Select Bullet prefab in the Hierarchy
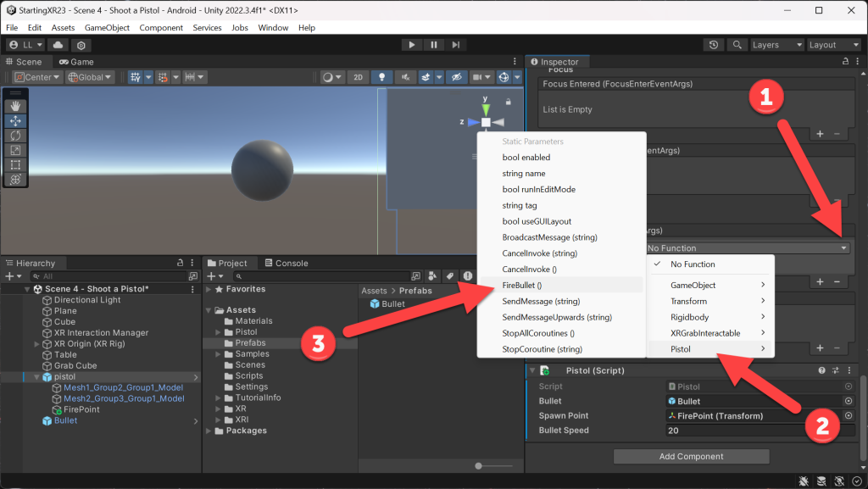 65,420
